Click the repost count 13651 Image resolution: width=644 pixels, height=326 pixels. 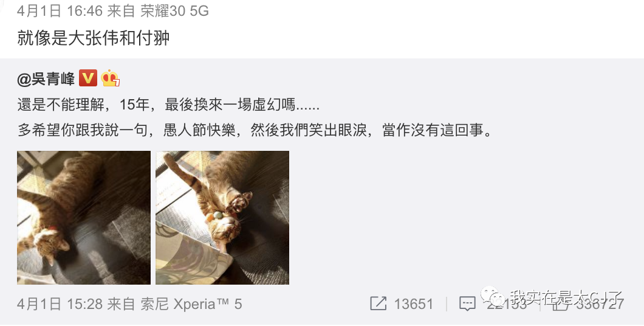pyautogui.click(x=414, y=304)
